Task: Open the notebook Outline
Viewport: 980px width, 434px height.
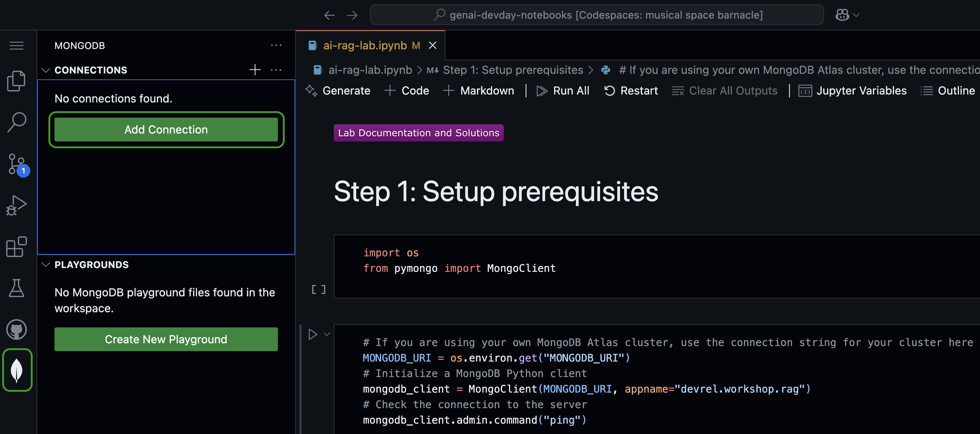Action: 947,91
